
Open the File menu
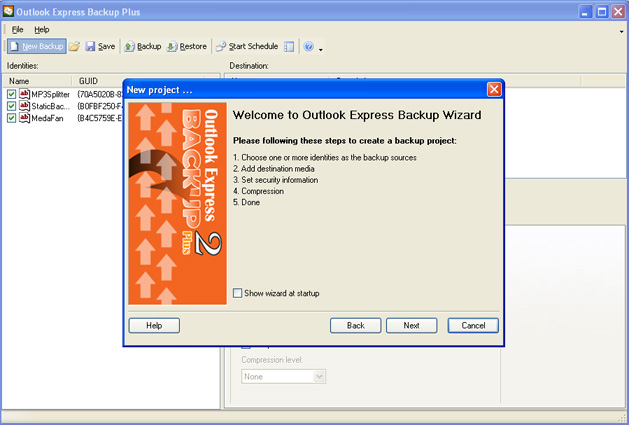17,30
